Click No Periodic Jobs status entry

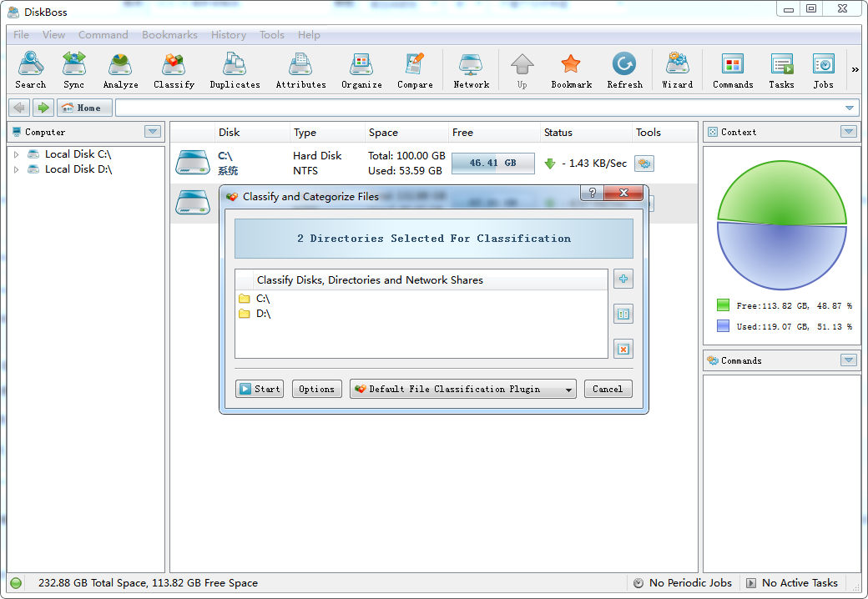point(684,583)
